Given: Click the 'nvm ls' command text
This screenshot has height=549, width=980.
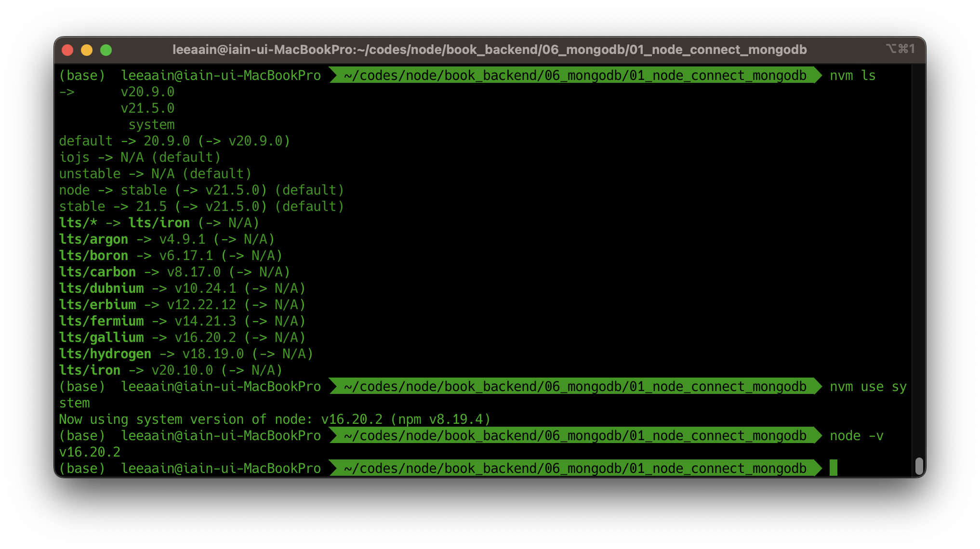Looking at the screenshot, I should pos(852,76).
